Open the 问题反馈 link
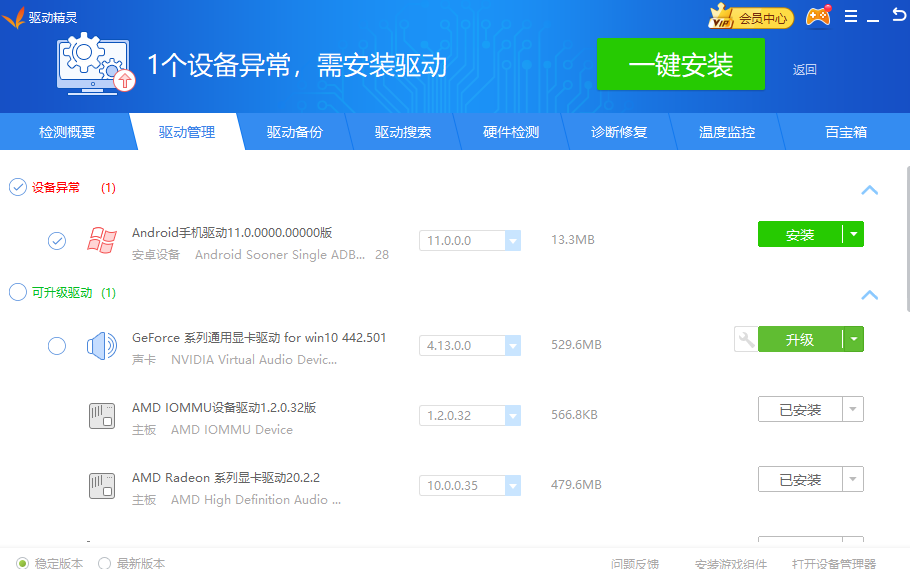This screenshot has width=910, height=569. click(x=635, y=563)
